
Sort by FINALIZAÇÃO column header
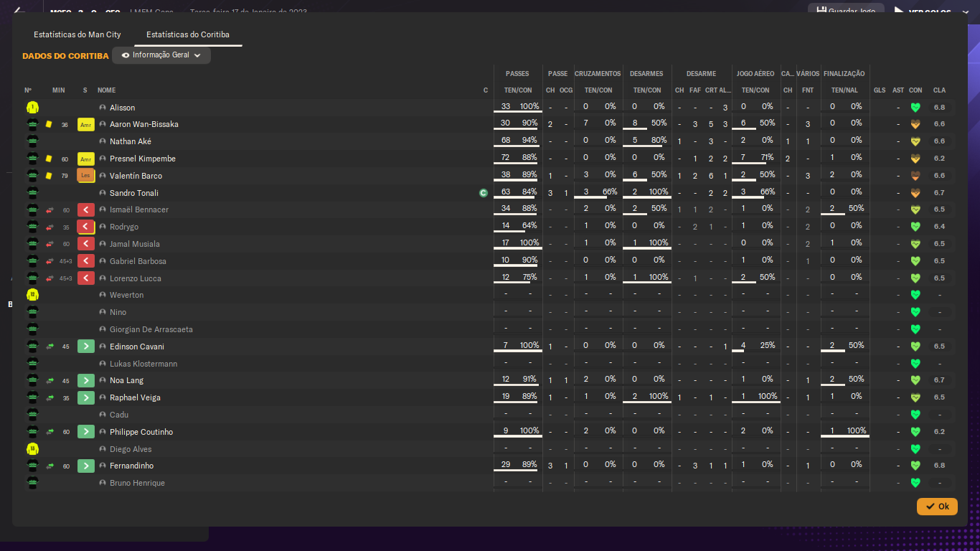(844, 73)
